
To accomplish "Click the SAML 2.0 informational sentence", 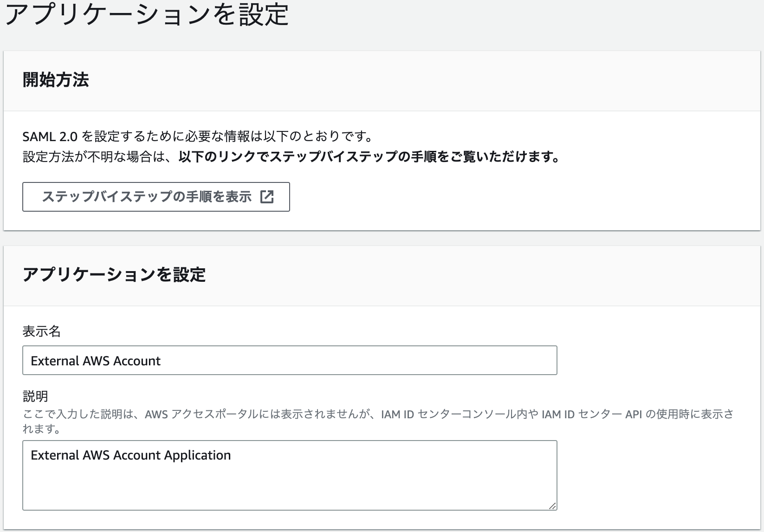I will pyautogui.click(x=200, y=136).
